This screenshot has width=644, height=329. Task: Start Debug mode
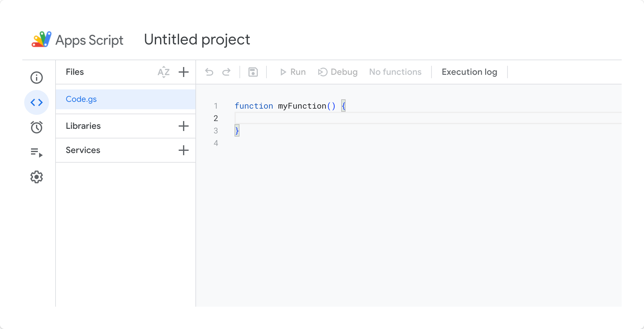point(338,72)
